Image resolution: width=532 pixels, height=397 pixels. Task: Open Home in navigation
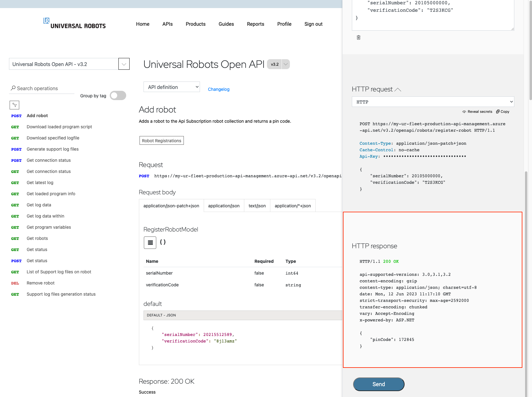point(143,24)
